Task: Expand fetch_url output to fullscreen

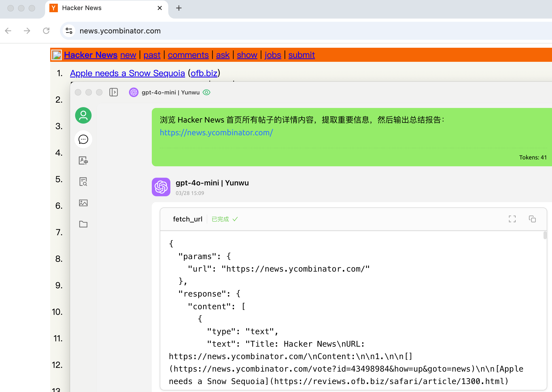Action: coord(512,219)
